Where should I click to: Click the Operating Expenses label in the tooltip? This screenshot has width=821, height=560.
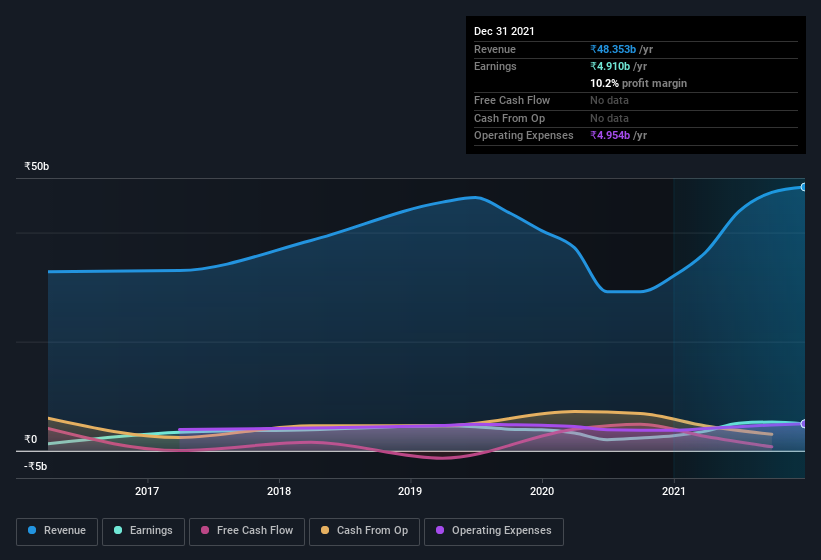[524, 135]
